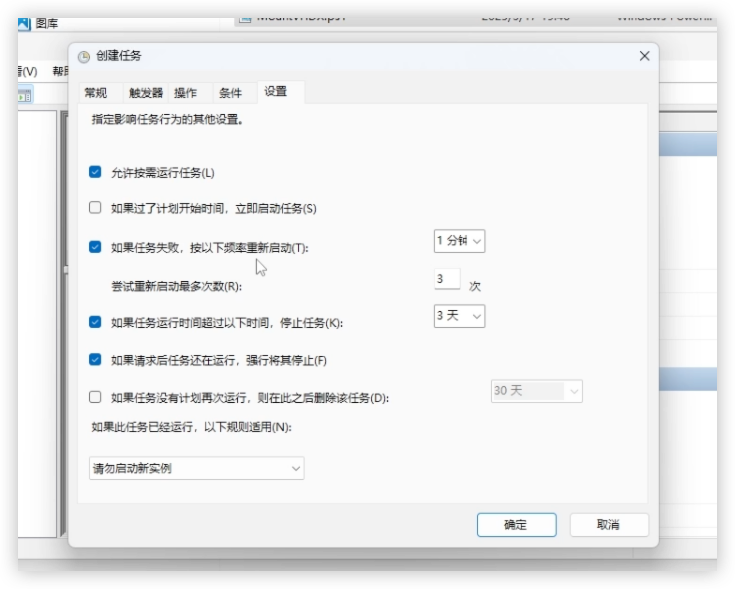Image resolution: width=735 pixels, height=589 pixels.
Task: Open the 1 分钟 restart interval dropdown
Action: [459, 241]
